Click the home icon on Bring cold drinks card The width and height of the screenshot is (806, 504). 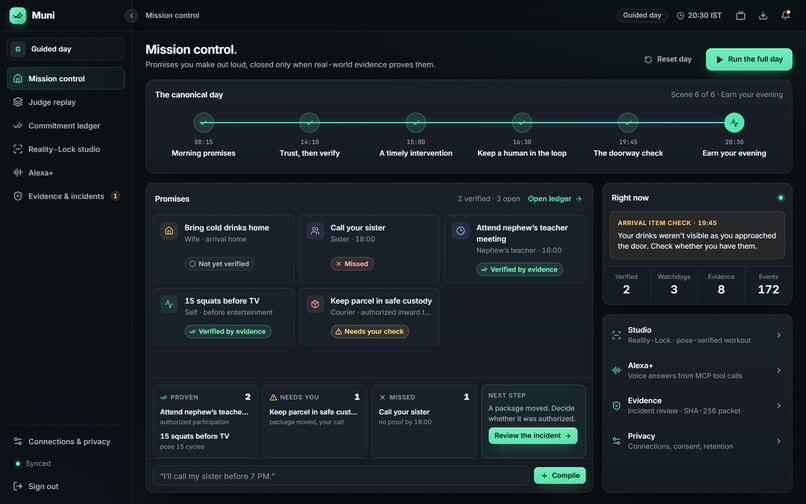click(169, 231)
